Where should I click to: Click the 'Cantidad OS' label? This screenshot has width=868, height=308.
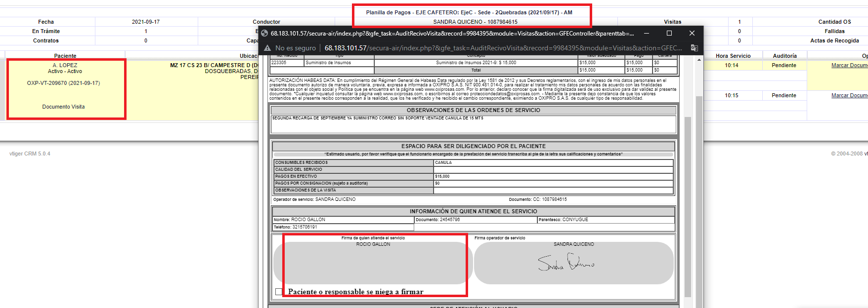pos(835,22)
